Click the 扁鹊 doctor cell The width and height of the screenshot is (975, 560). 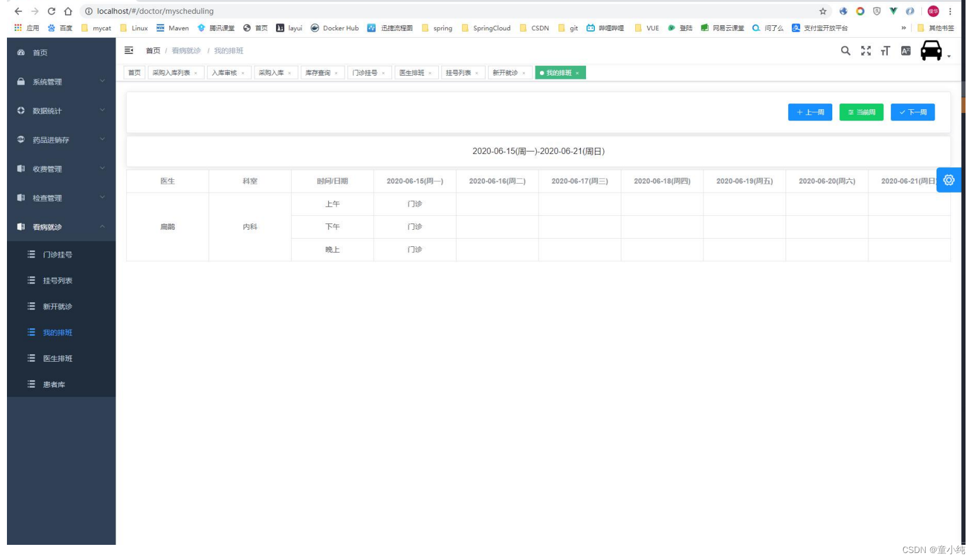(167, 227)
